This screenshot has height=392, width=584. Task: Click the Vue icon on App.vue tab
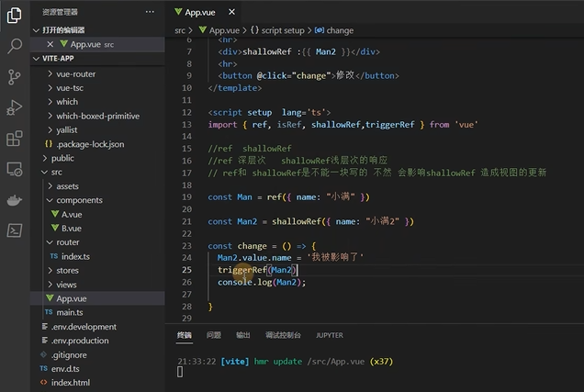click(x=178, y=12)
